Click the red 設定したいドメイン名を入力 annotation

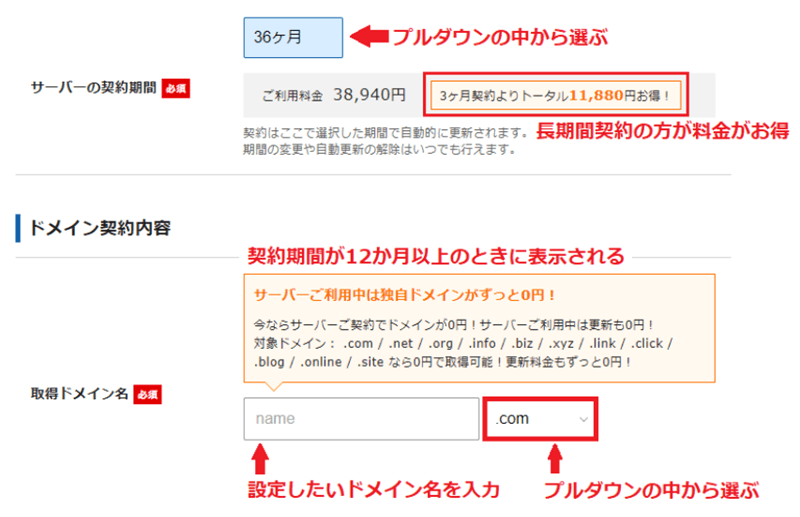click(373, 491)
